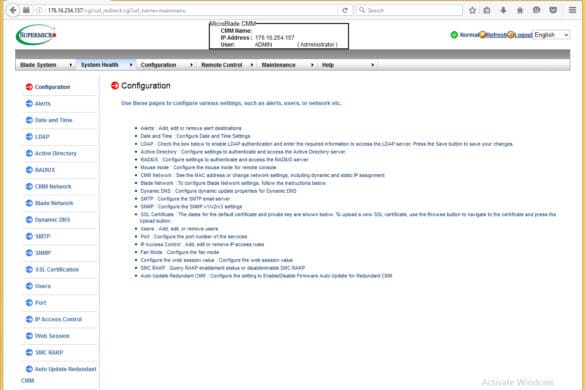
Task: Click the SSL Certification sidebar icon
Action: pyautogui.click(x=29, y=269)
